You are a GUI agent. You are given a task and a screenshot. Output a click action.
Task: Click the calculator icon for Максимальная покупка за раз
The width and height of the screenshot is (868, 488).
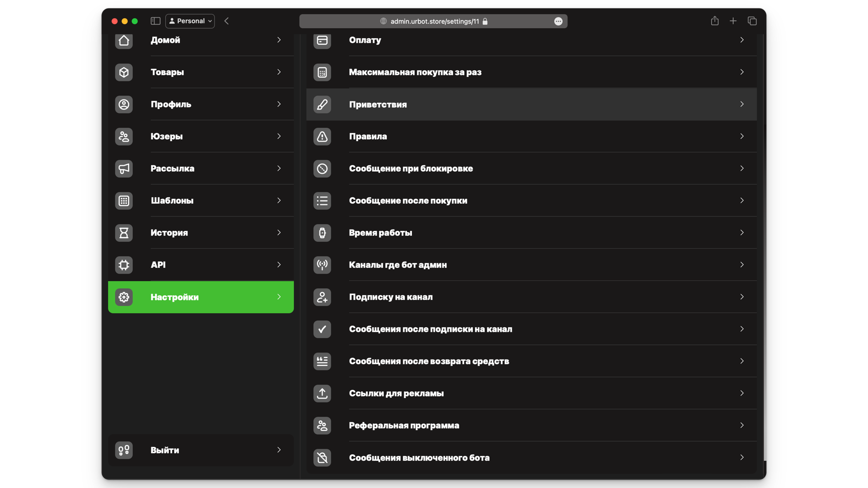click(x=322, y=72)
